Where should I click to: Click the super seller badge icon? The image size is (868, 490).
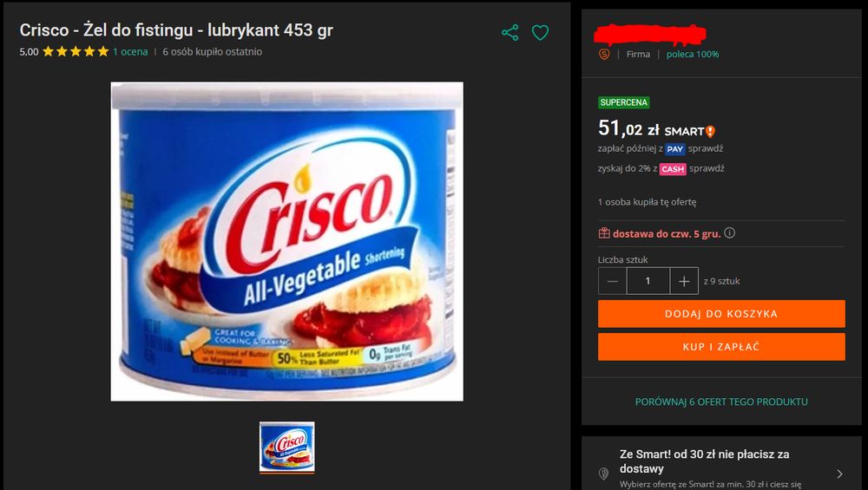[x=604, y=54]
